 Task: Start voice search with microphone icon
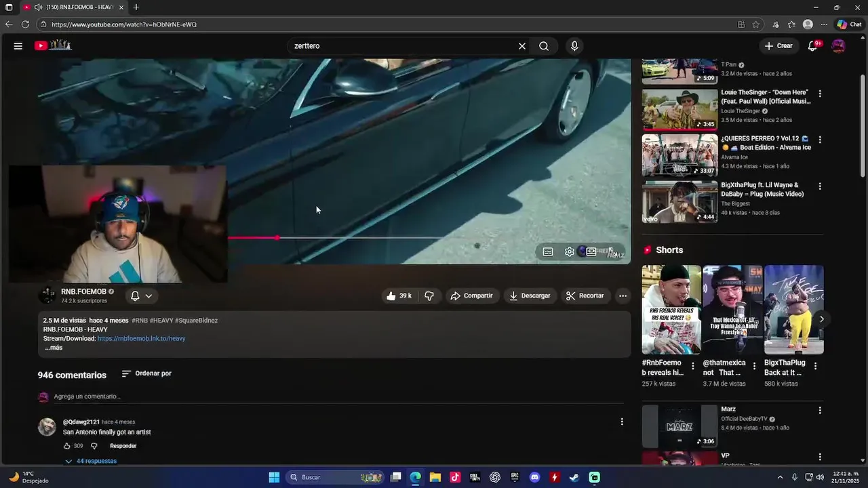[x=574, y=46]
